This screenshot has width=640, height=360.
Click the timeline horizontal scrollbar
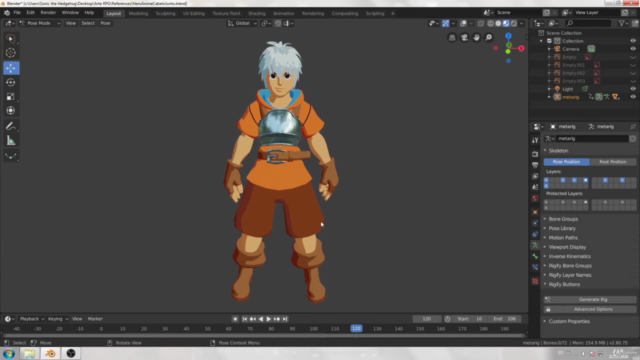[263, 336]
